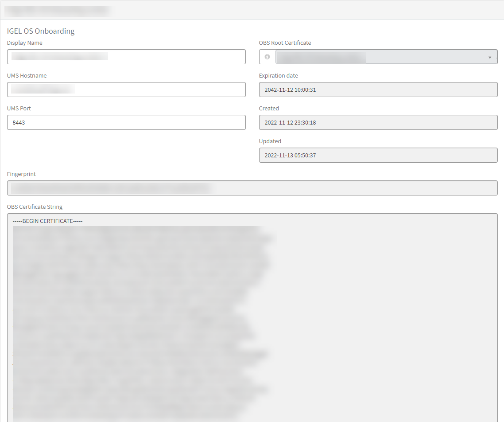The width and height of the screenshot is (504, 422).
Task: Click the IGEL OS Onboarding heading
Action: 41,31
